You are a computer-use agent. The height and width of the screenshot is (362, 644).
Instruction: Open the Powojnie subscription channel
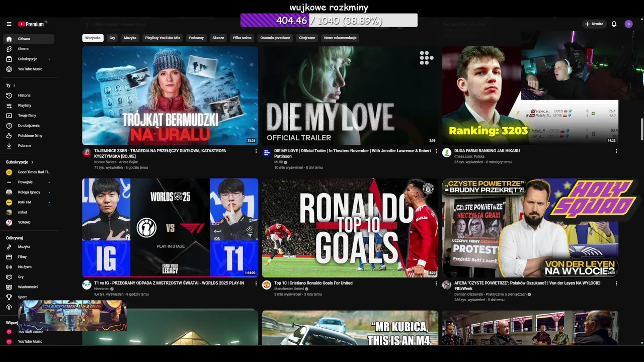(x=28, y=182)
